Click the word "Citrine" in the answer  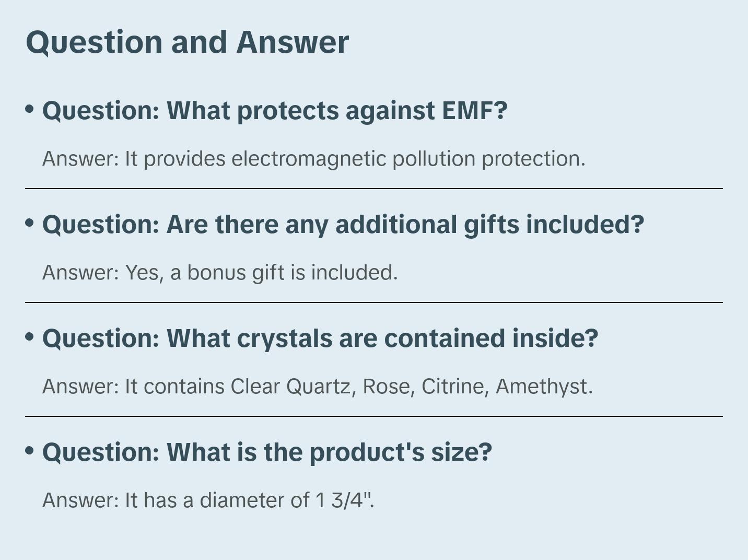coord(452,387)
